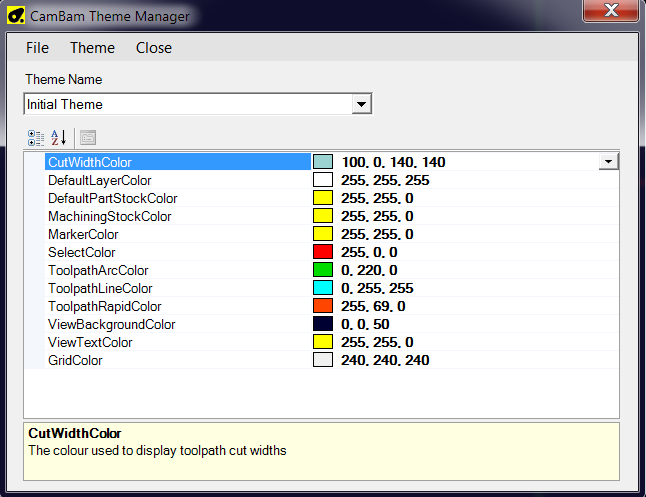This screenshot has width=646, height=497.
Task: Click the SelectColor red swatch
Action: (323, 252)
